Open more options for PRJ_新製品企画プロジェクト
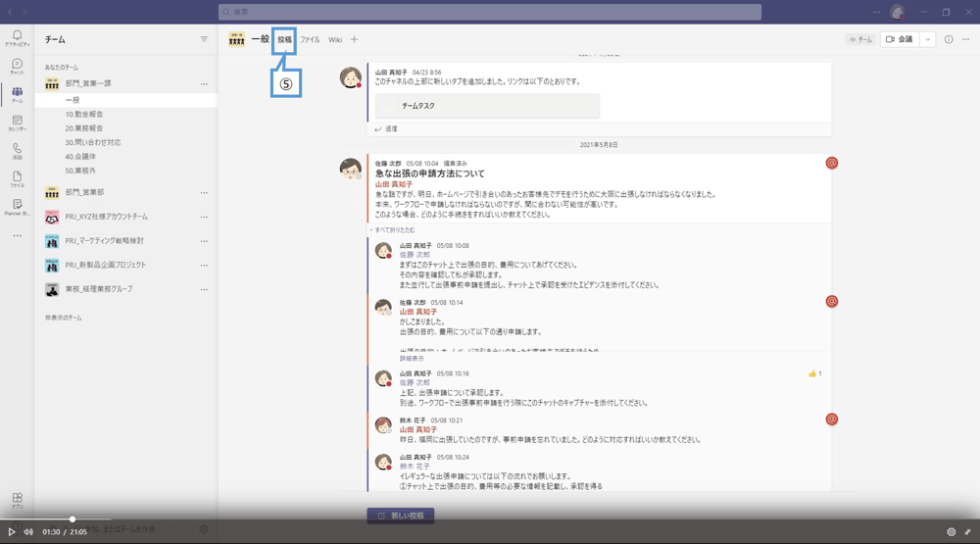 tap(204, 265)
